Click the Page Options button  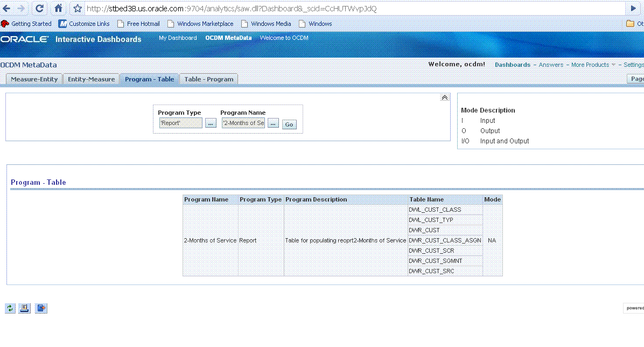(x=635, y=79)
